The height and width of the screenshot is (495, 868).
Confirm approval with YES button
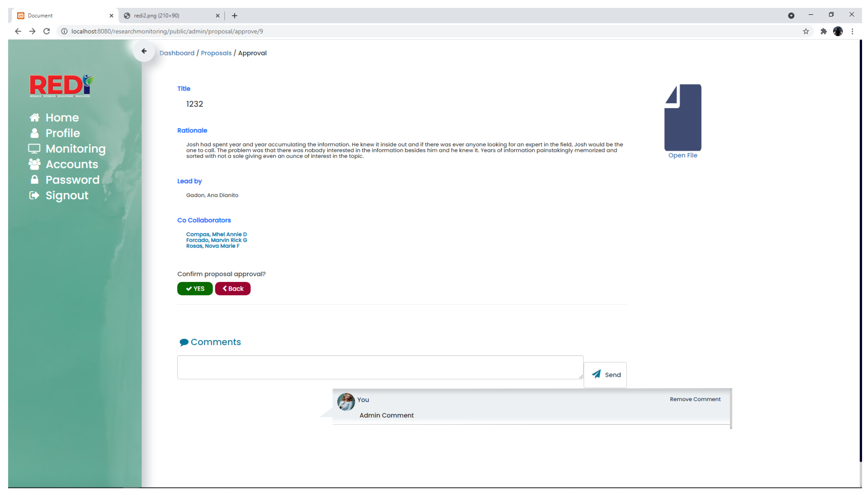pyautogui.click(x=195, y=289)
